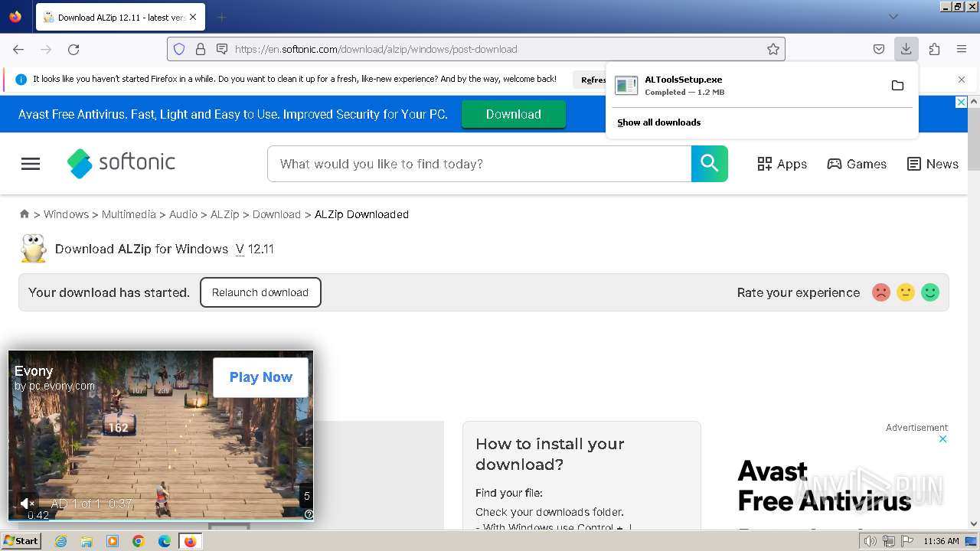This screenshot has height=551, width=980.
Task: Click the Avast banner Download button
Action: pos(513,114)
